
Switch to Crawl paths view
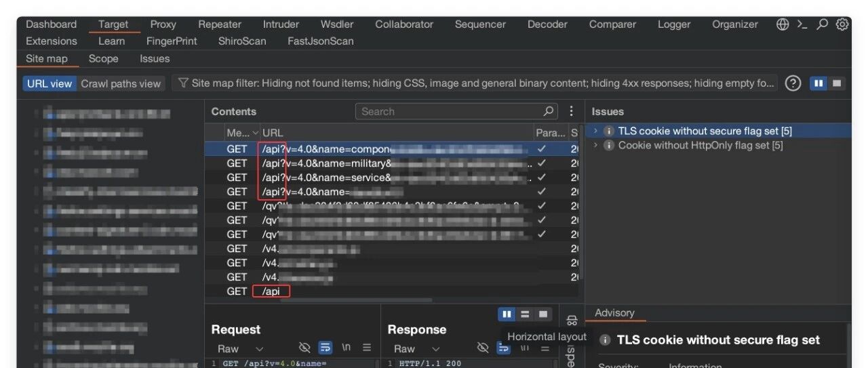[x=121, y=84]
